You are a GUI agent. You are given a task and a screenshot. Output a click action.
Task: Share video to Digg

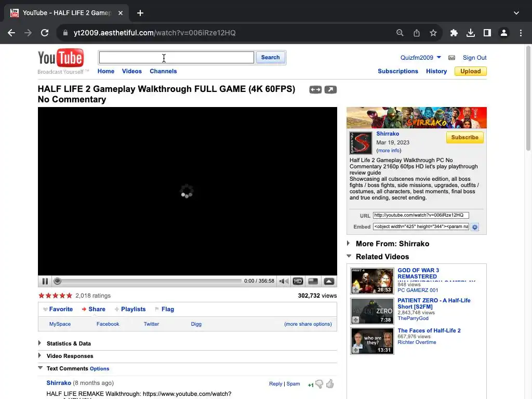(196, 324)
